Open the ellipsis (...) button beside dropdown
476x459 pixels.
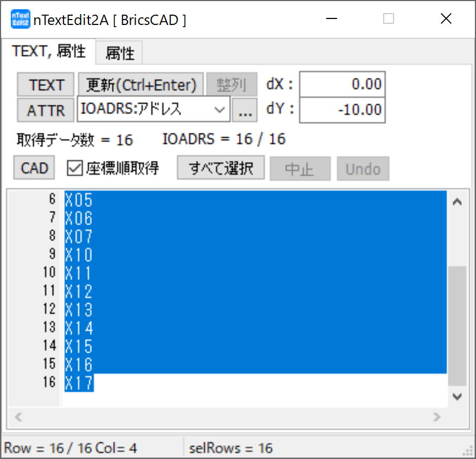[x=245, y=110]
